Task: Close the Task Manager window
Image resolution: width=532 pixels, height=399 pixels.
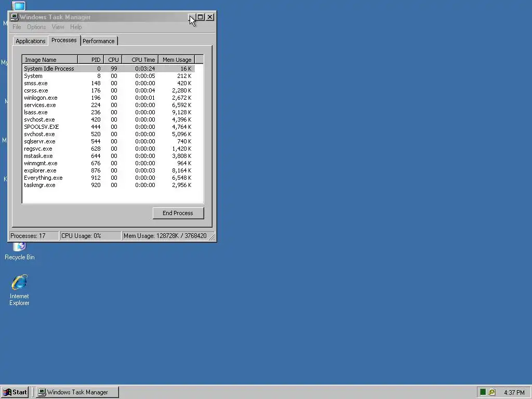Action: pyautogui.click(x=210, y=17)
